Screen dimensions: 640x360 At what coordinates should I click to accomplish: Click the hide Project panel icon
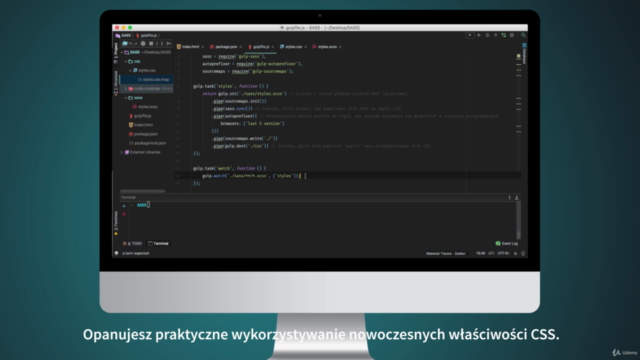pyautogui.click(x=169, y=44)
